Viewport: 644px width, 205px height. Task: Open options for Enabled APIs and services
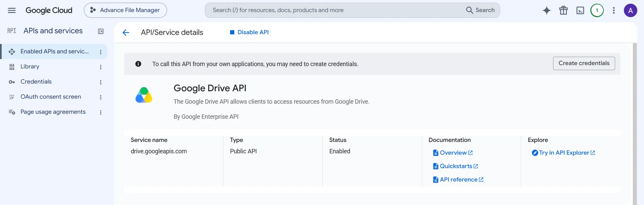click(101, 52)
